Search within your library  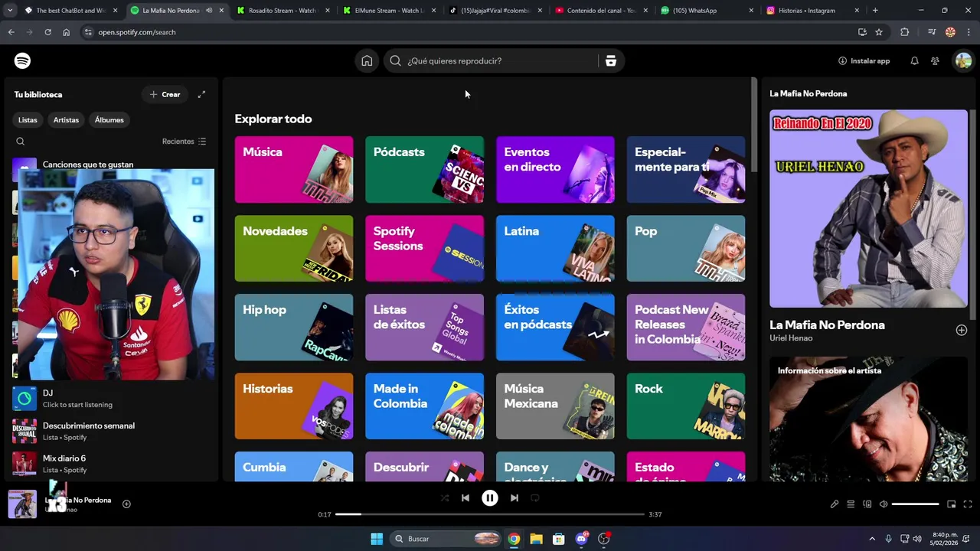[x=21, y=141]
